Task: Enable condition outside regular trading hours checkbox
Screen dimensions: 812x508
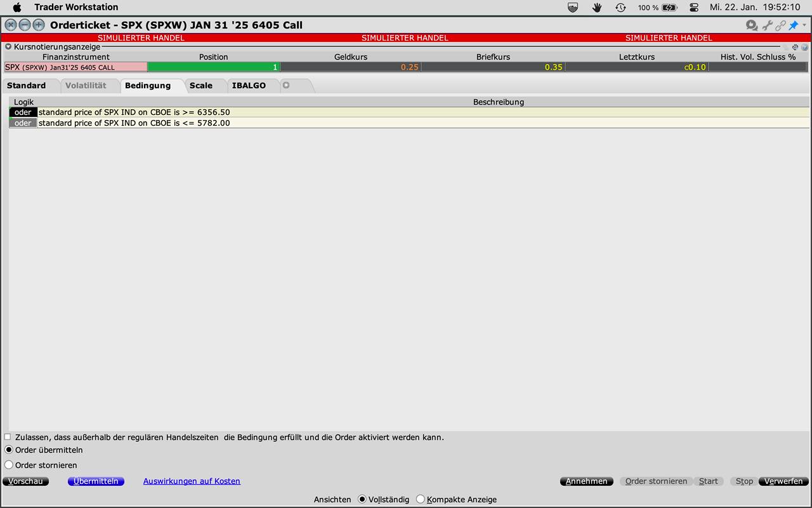Action: [8, 437]
